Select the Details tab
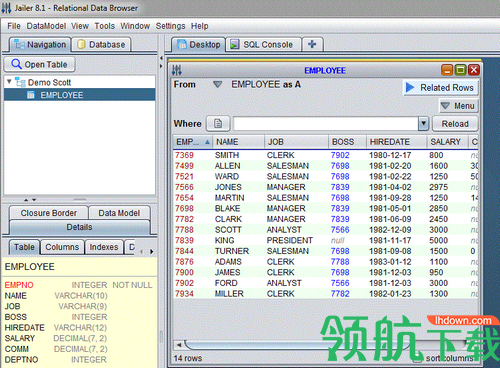 (79, 227)
